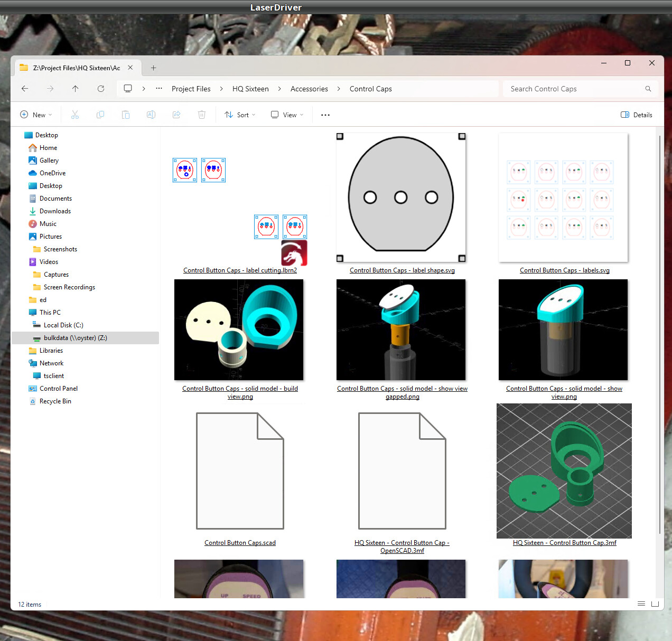672x641 pixels.
Task: Go up one folder level
Action: click(x=76, y=89)
